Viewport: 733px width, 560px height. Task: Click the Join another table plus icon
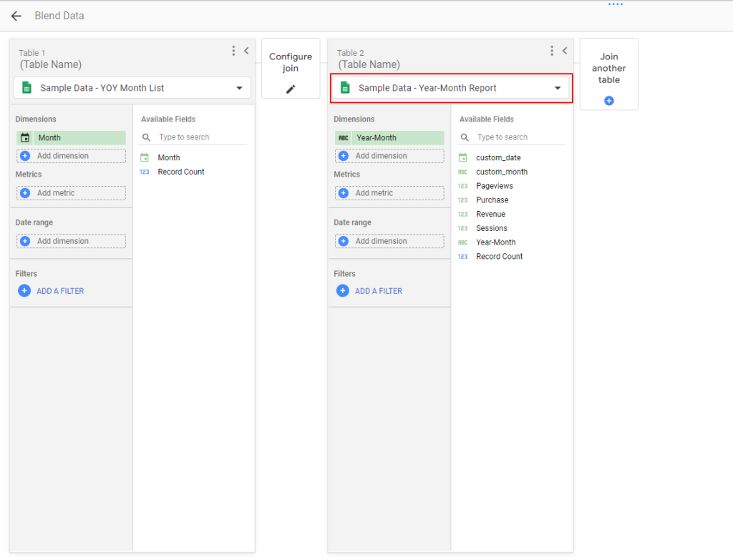pyautogui.click(x=609, y=101)
